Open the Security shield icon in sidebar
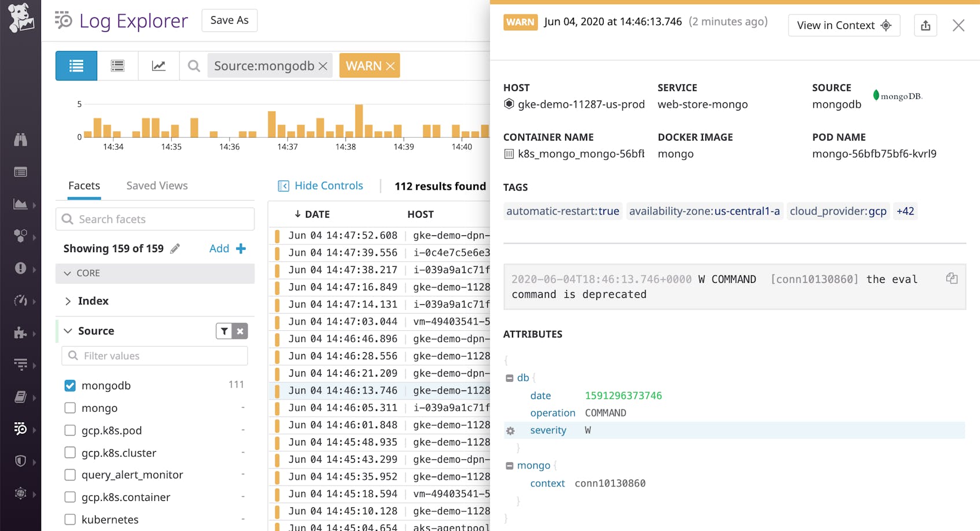Viewport: 980px width, 531px height. [21, 461]
